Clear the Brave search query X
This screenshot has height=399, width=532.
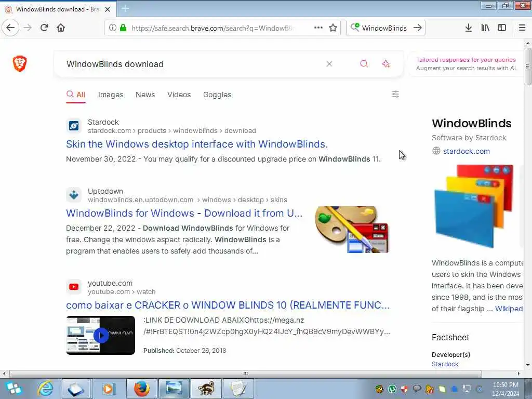point(329,64)
